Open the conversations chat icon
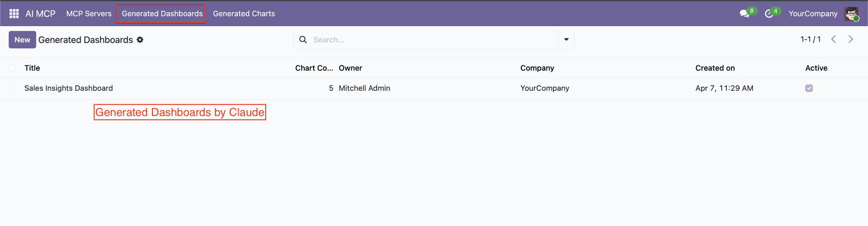This screenshot has height=226, width=868. click(x=744, y=14)
